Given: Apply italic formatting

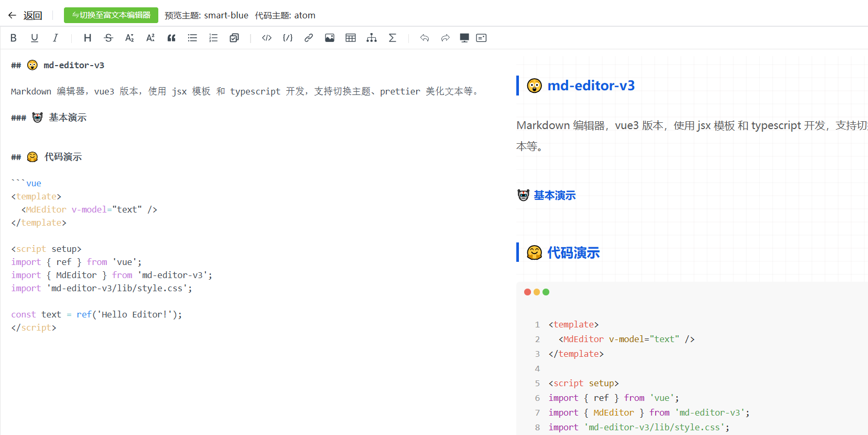Looking at the screenshot, I should tap(56, 38).
